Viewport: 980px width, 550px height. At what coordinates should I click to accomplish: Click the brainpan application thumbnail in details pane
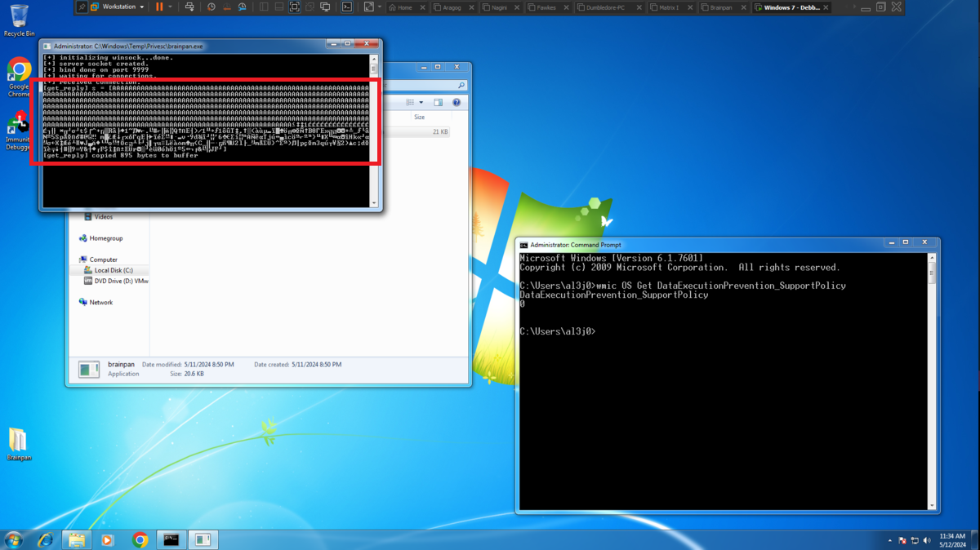(89, 369)
